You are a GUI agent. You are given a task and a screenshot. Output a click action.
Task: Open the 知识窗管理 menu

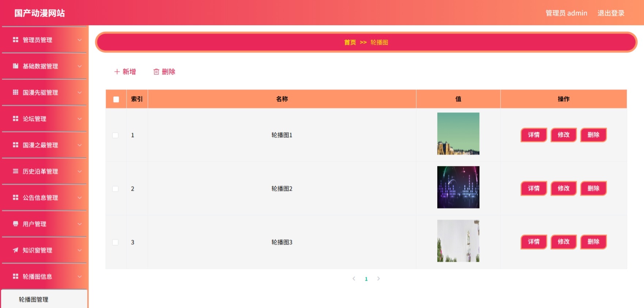click(x=44, y=250)
